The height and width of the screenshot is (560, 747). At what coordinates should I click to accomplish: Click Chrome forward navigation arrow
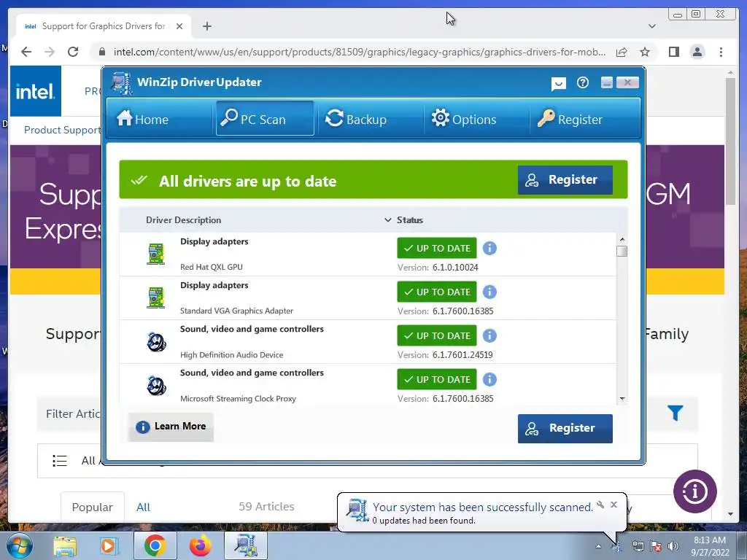[50, 52]
